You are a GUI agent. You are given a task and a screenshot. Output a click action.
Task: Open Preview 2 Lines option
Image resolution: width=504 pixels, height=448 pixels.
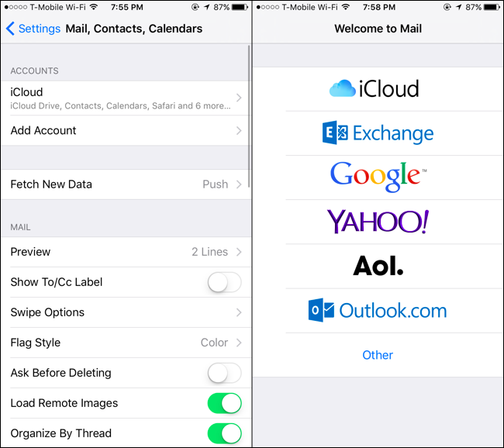point(126,252)
